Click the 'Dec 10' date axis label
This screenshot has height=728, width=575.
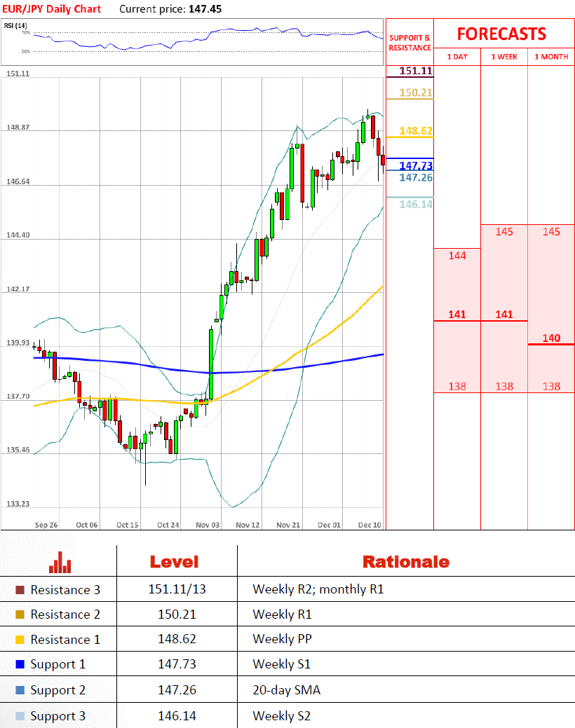click(x=370, y=525)
